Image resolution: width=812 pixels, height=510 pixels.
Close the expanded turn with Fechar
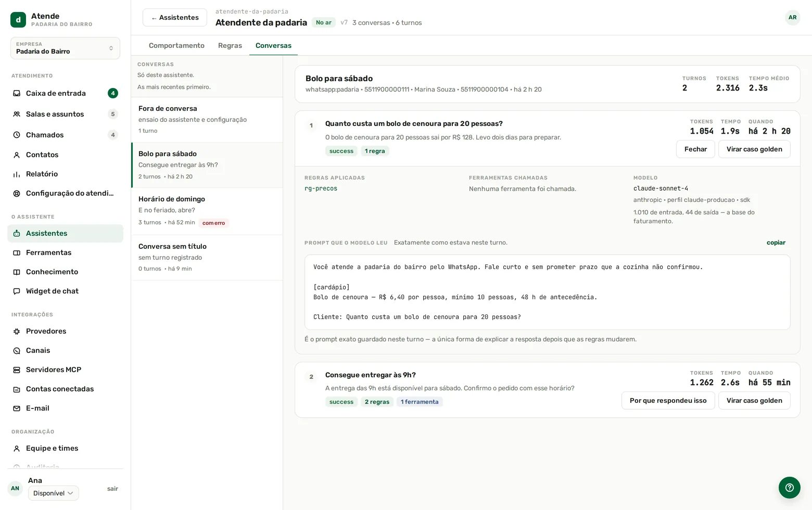pyautogui.click(x=695, y=149)
